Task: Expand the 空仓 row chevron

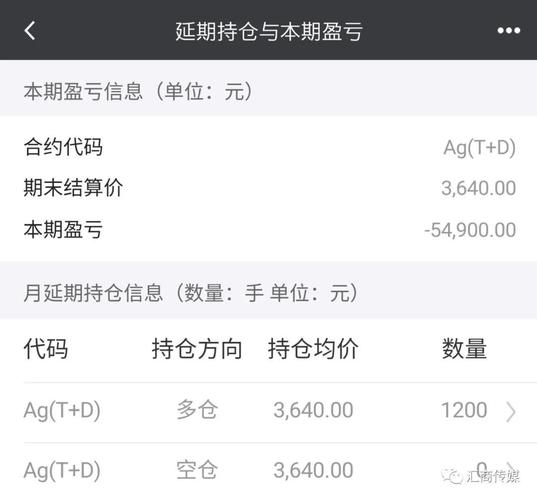Action: (x=511, y=471)
